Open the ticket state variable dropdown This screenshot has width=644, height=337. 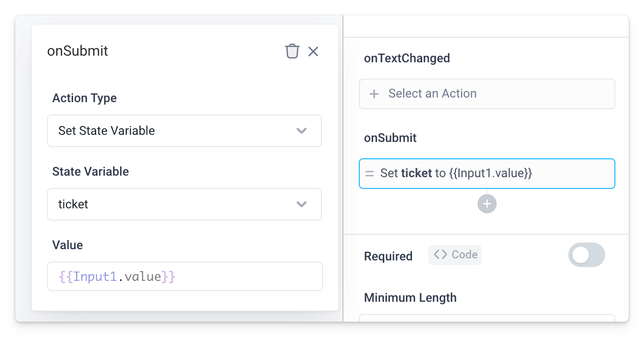pos(185,204)
